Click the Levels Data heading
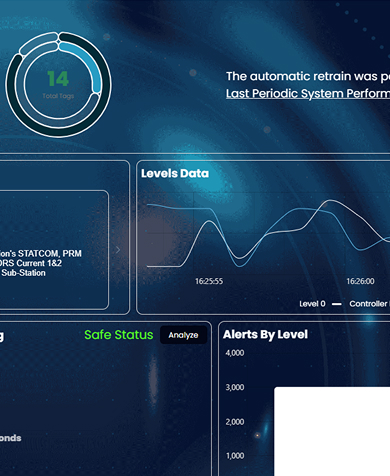The height and width of the screenshot is (476, 390). point(175,173)
